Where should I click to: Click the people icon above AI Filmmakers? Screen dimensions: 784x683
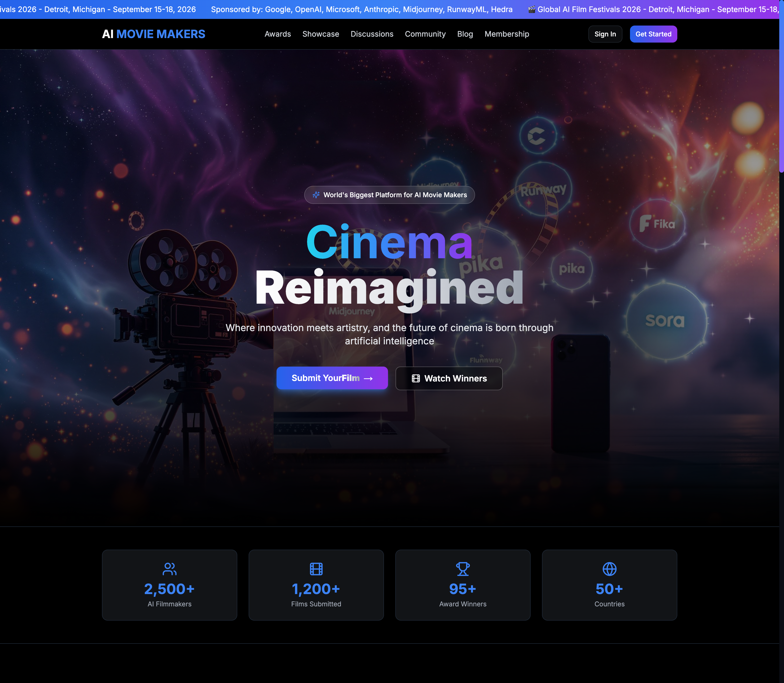tap(169, 569)
